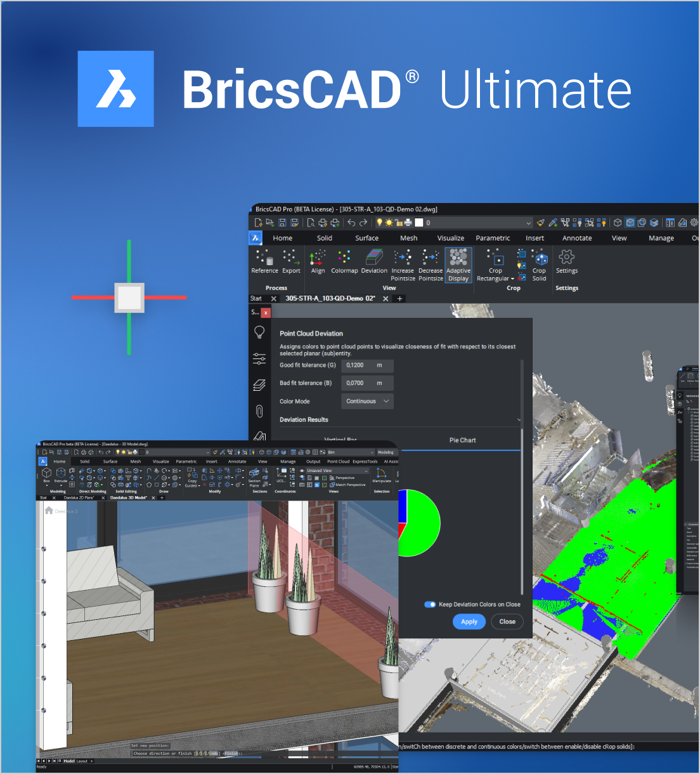The height and width of the screenshot is (774, 700).
Task: Open the Color Mode Continuous dropdown
Action: tap(368, 402)
